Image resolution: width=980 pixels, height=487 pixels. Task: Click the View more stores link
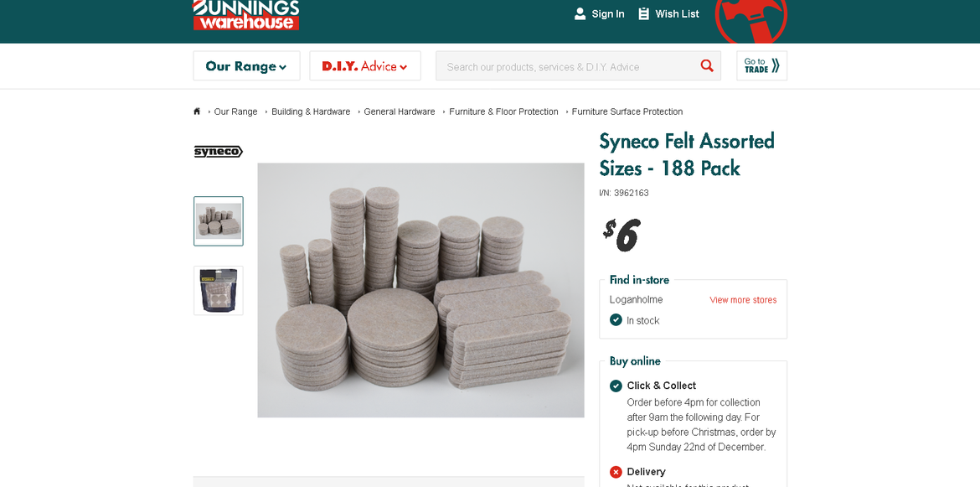click(743, 300)
